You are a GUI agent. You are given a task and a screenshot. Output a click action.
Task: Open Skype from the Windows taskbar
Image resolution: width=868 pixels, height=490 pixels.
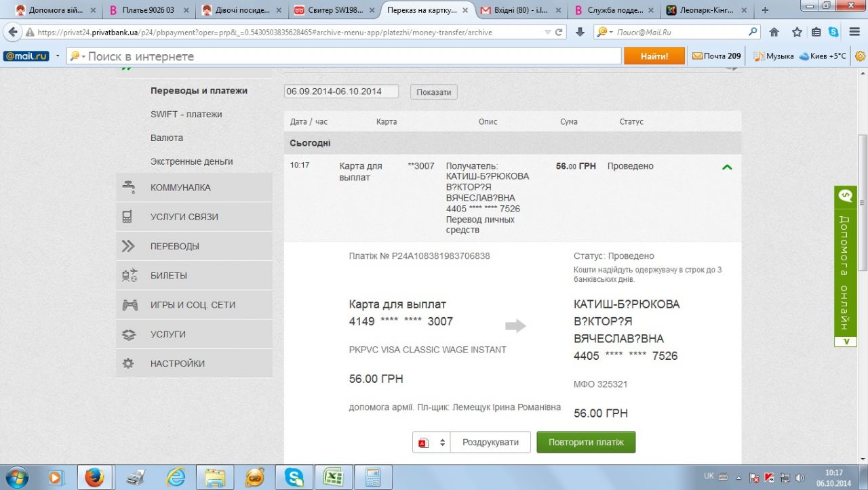click(x=294, y=478)
